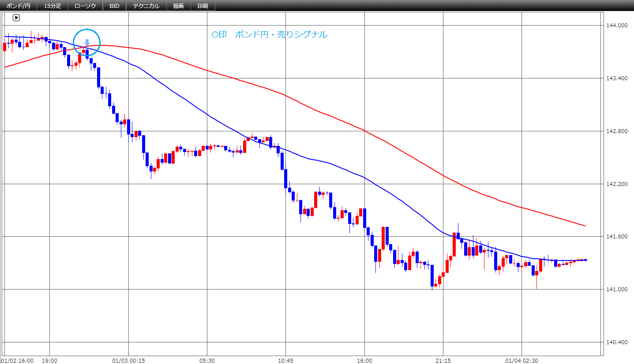Click the 142.800 price axis label
The width and height of the screenshot is (634, 364).
[x=617, y=131]
